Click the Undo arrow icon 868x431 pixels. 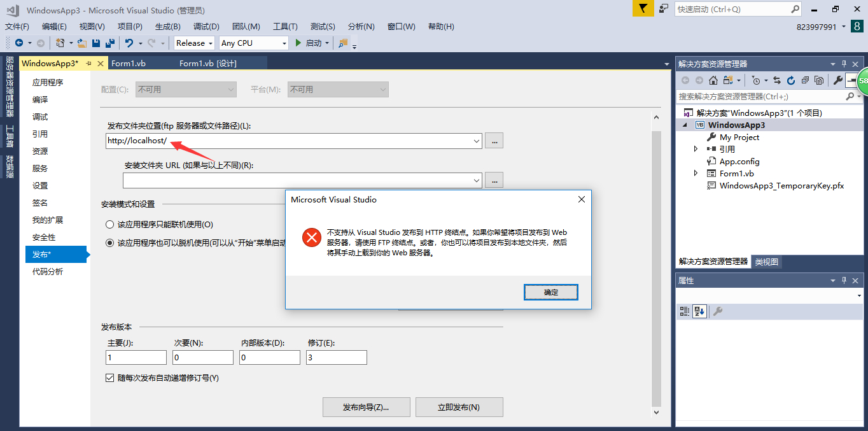[x=129, y=43]
